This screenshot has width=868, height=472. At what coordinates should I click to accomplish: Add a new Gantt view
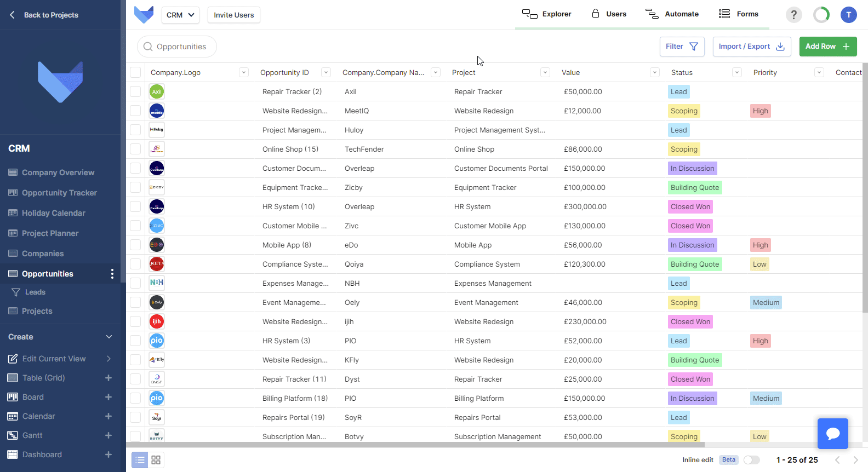pos(108,435)
